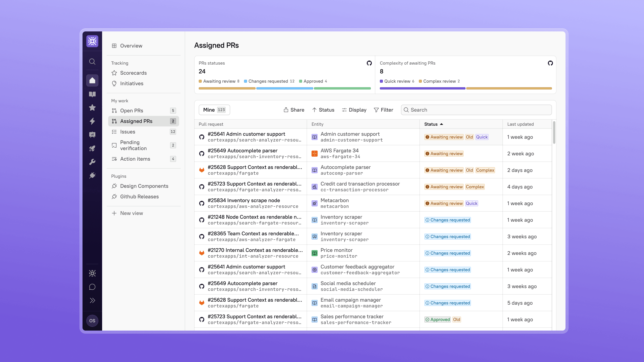Focus the Search input field

476,110
